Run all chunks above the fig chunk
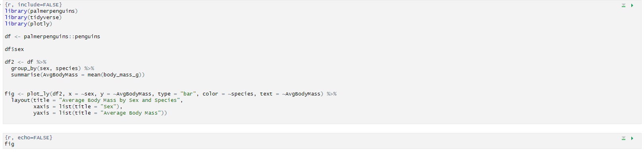This screenshot has height=152, width=644. click(x=624, y=138)
